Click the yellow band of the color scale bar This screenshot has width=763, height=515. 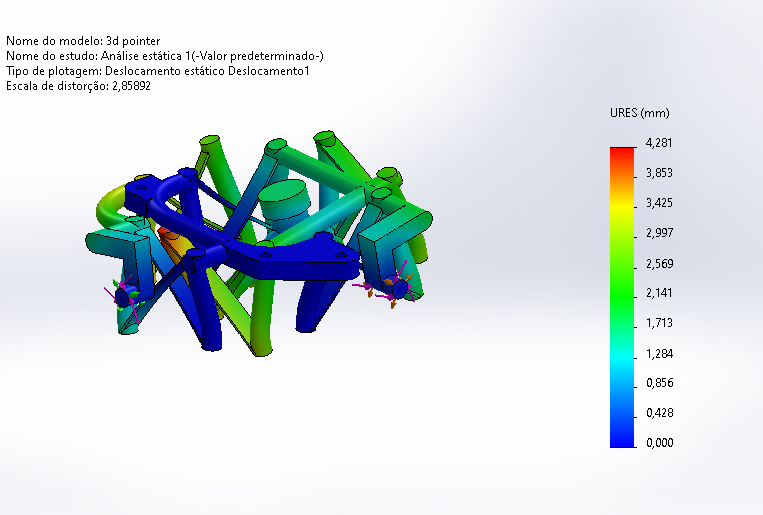622,207
